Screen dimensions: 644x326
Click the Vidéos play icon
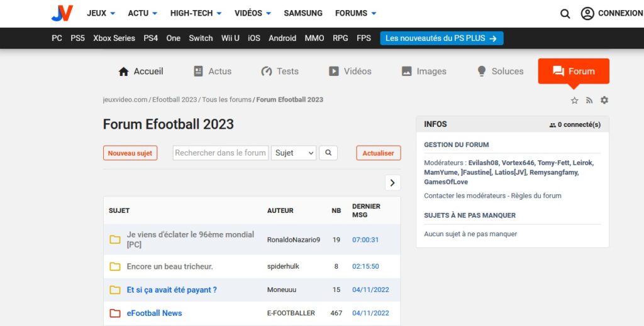[334, 72]
